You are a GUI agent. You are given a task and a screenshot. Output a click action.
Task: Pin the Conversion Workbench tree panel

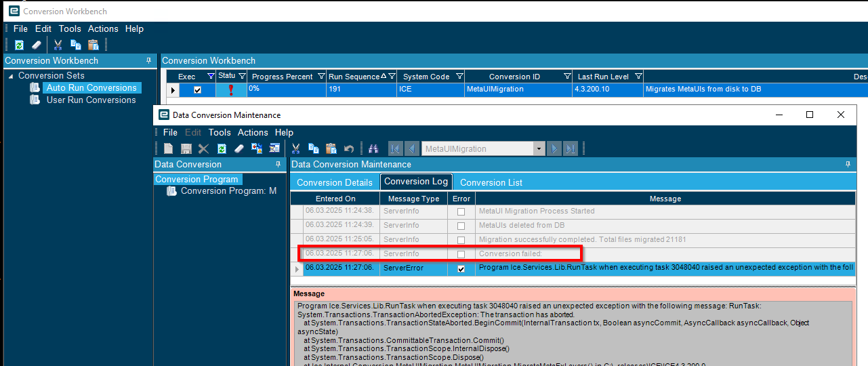[x=148, y=60]
